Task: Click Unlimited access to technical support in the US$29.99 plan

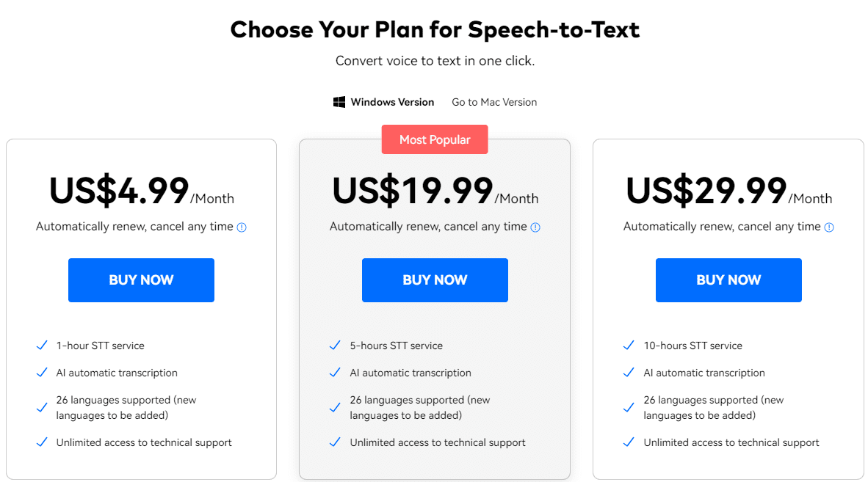Action: click(731, 442)
